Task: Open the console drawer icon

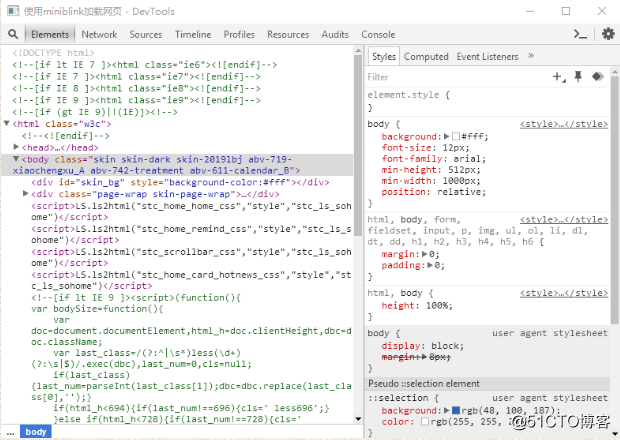Action: 580,34
